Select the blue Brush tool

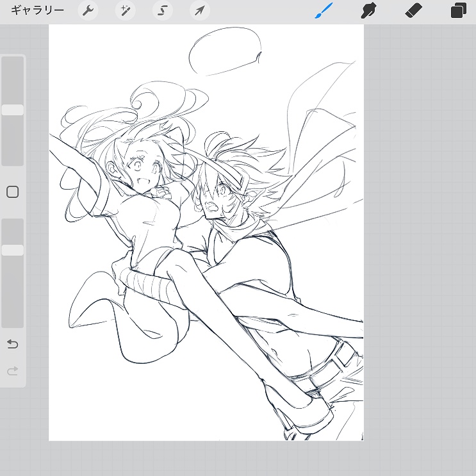(324, 11)
